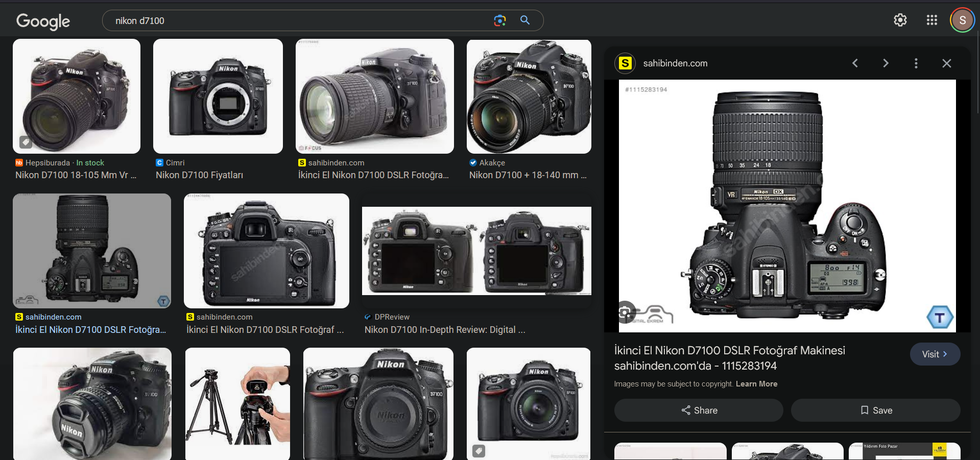
Task: Go to previous image in preview panel
Action: click(855, 63)
